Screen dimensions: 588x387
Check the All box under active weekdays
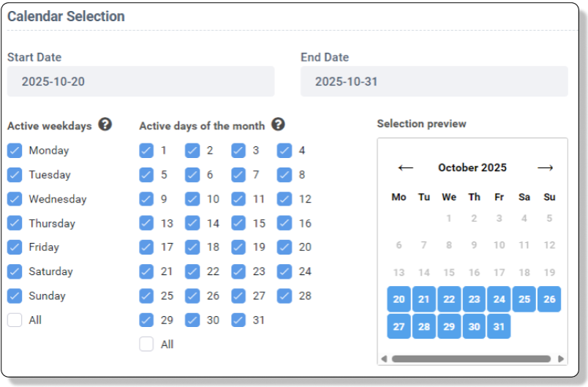click(15, 320)
